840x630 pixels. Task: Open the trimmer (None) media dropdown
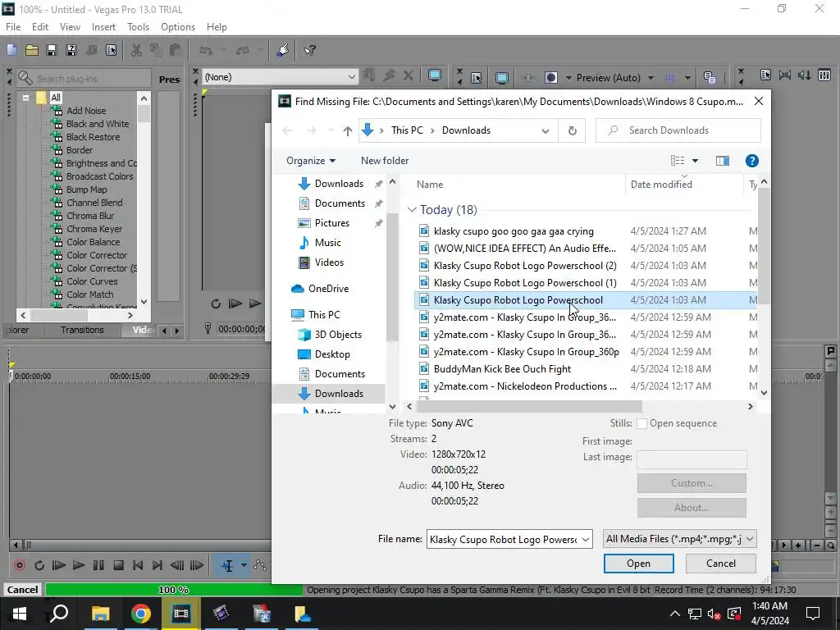351,77
